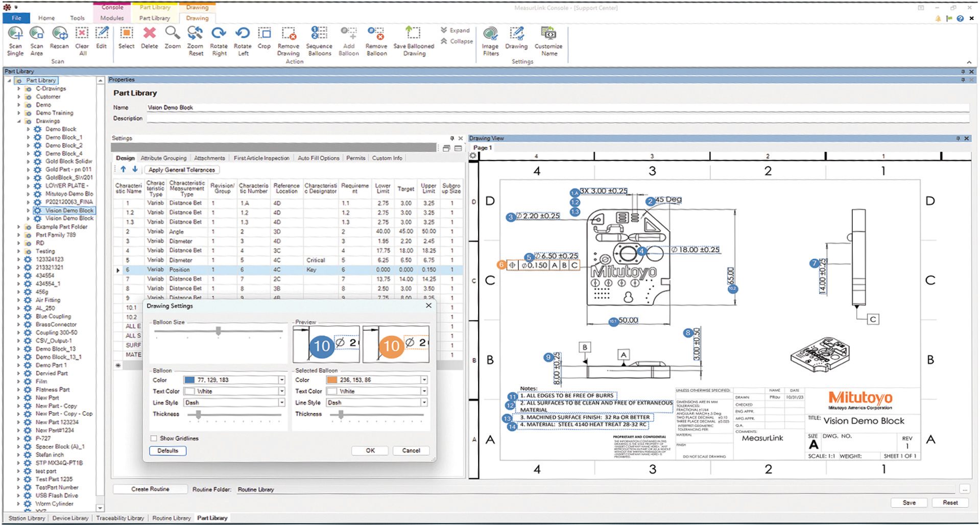Adjust Selected Balloon Thickness slider
Image resolution: width=980 pixels, height=525 pixels.
(341, 415)
